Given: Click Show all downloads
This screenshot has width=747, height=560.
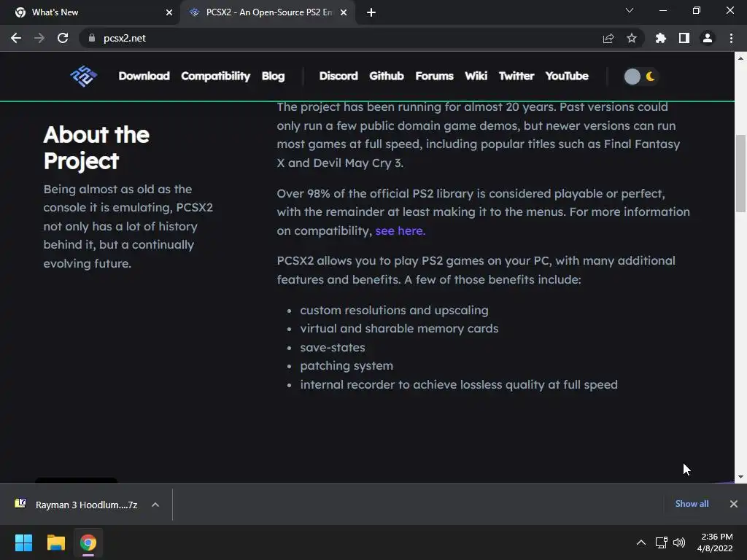Looking at the screenshot, I should 692,504.
